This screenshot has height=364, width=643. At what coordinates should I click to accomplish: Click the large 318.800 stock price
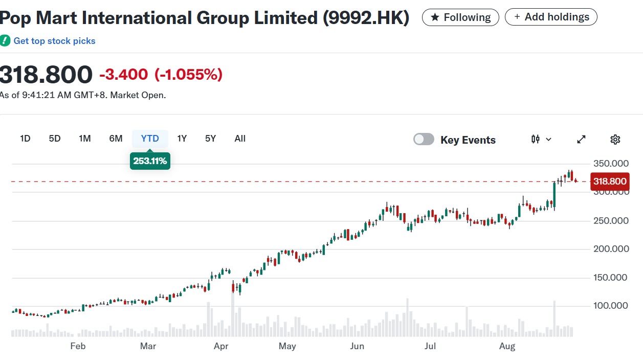pos(46,75)
